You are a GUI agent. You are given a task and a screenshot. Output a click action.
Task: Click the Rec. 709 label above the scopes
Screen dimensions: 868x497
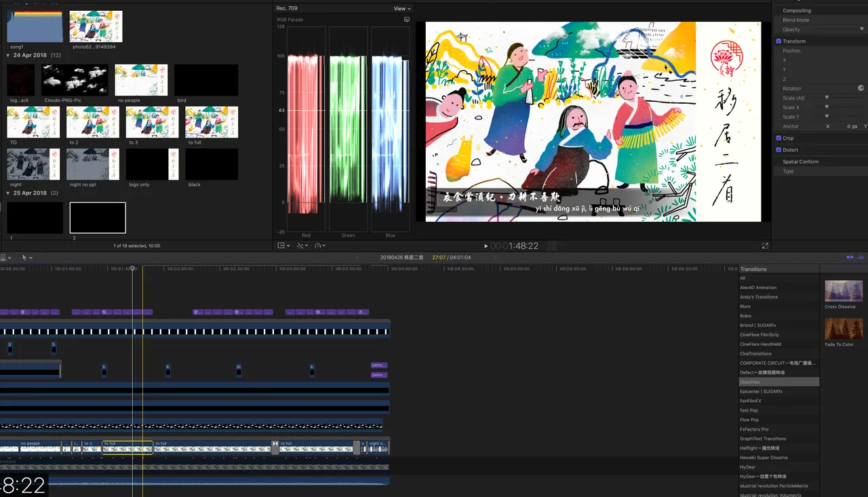pos(286,8)
